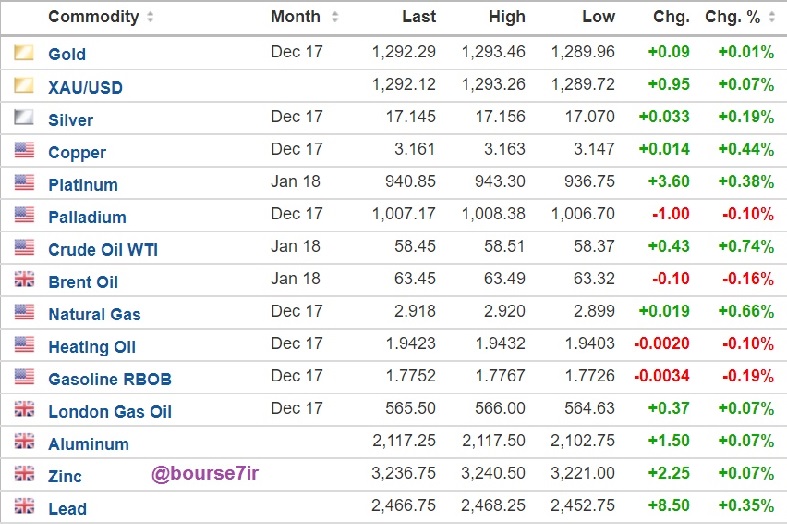Open the Crude Oil WTI link
787x524 pixels.
[x=103, y=249]
